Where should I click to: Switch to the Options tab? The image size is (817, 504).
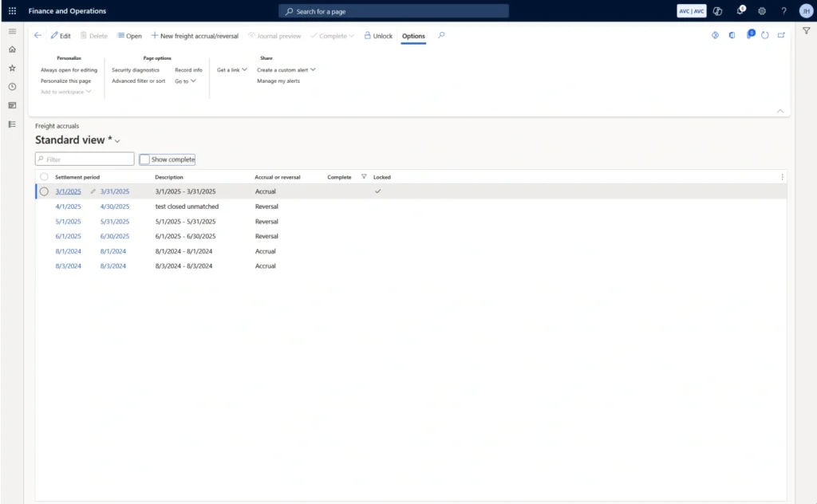[413, 36]
